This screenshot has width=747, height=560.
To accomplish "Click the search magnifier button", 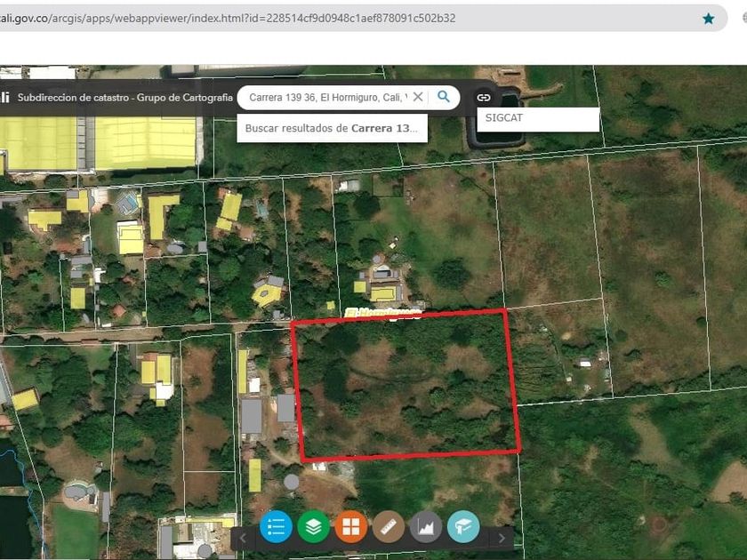I will pos(444,97).
